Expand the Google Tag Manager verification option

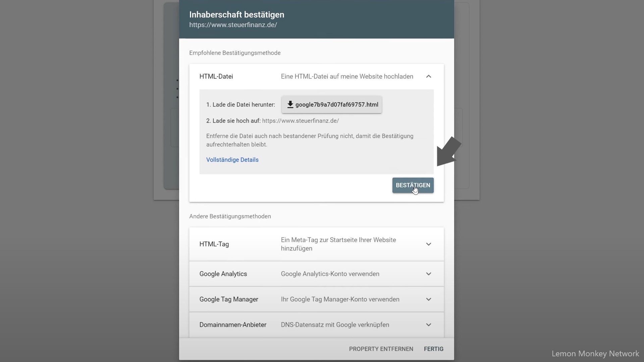(428, 299)
